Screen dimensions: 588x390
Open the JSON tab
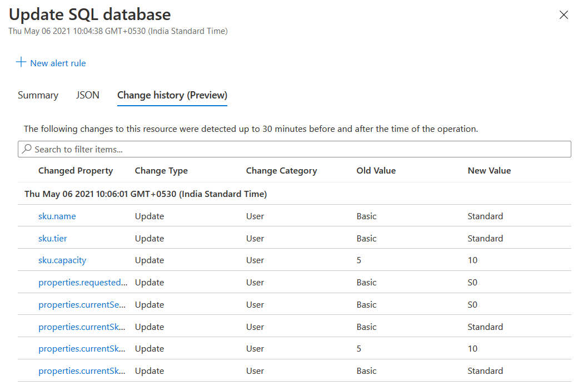(x=88, y=95)
